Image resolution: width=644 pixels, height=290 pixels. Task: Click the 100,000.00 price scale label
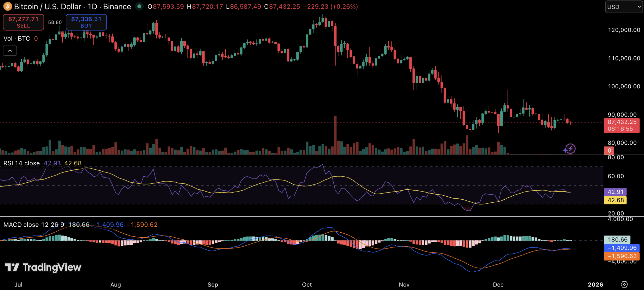click(624, 86)
